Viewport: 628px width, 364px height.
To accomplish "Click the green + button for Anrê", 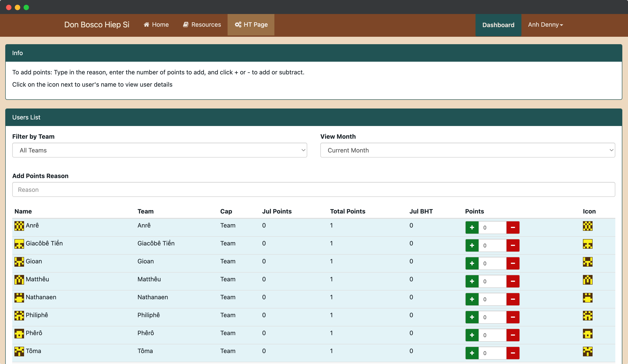I will (472, 227).
